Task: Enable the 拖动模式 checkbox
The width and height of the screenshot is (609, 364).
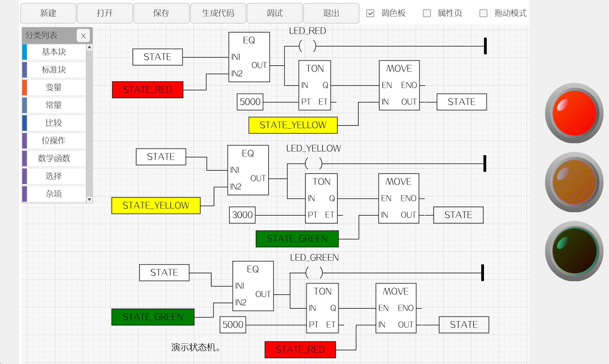Action: [482, 13]
